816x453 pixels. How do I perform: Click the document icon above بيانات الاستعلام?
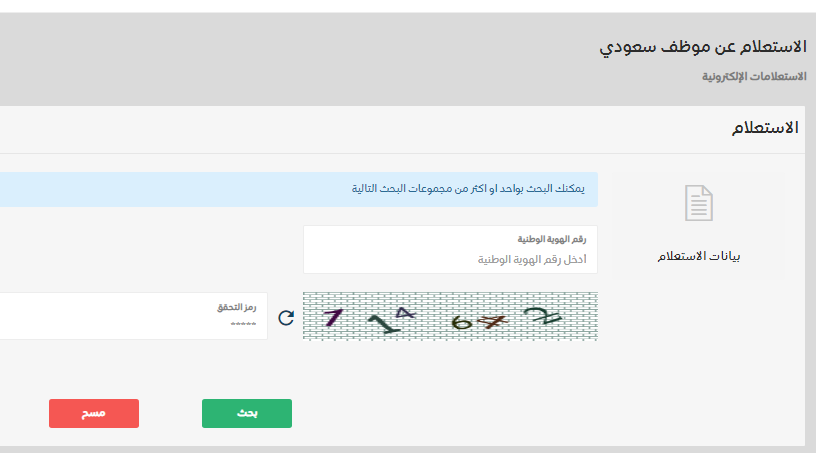tap(698, 203)
